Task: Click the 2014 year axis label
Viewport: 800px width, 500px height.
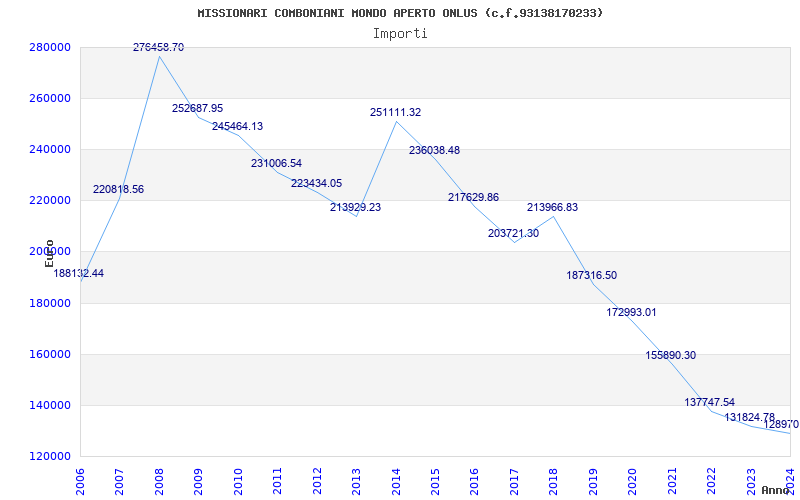Action: pyautogui.click(x=396, y=480)
